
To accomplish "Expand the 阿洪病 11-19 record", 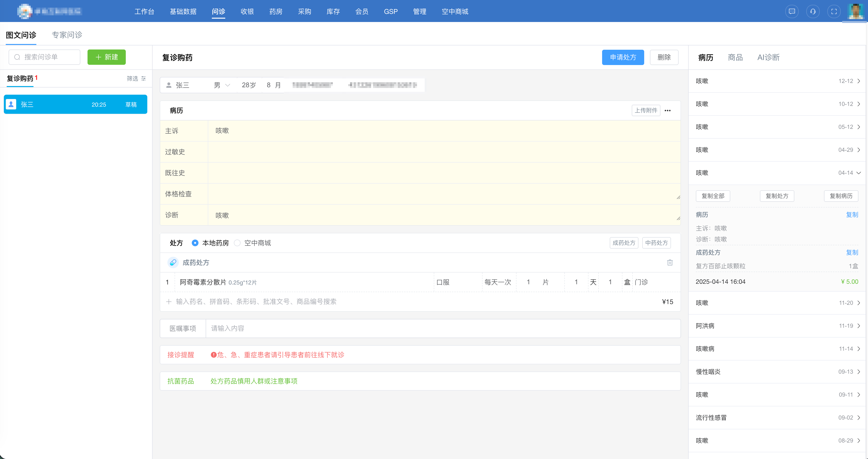I will point(777,326).
